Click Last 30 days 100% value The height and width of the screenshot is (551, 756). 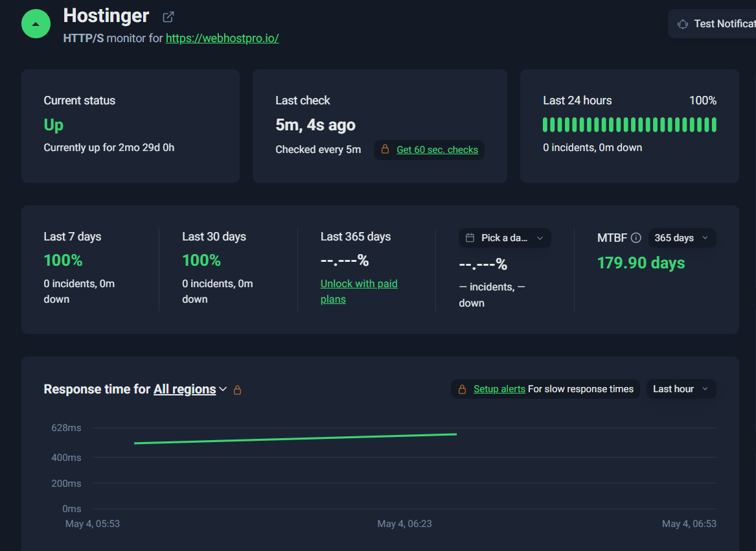(201, 261)
